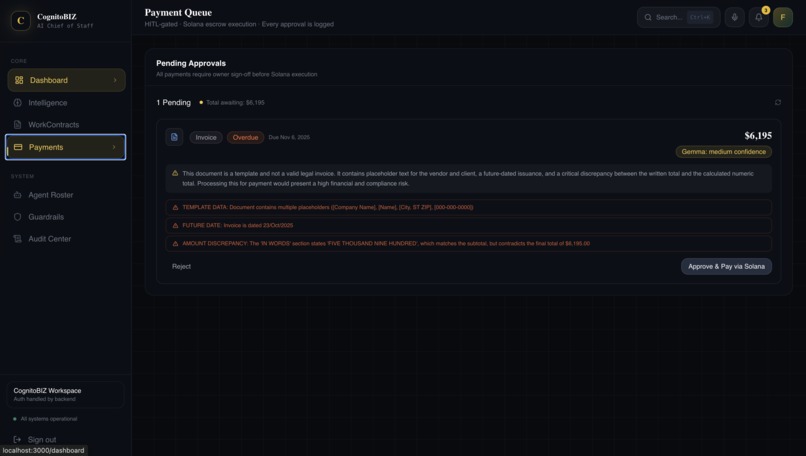Click the Intelligence icon in sidebar
806x456 pixels.
17,103
